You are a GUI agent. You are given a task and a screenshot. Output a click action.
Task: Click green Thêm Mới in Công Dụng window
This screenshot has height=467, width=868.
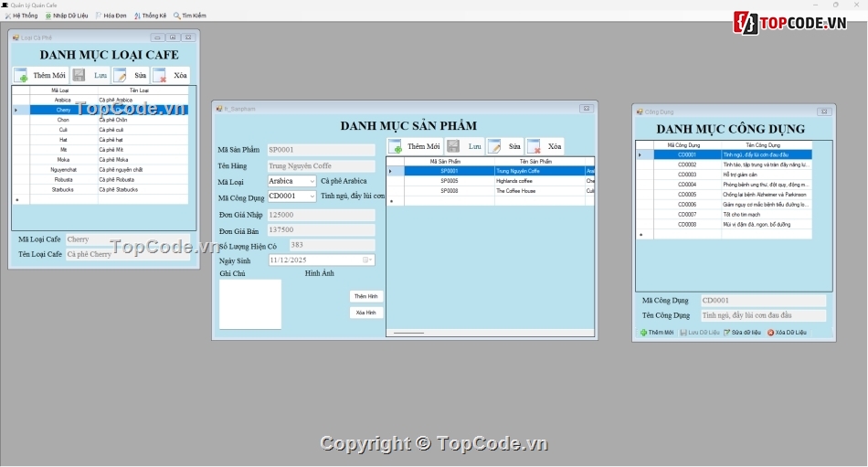tap(657, 333)
